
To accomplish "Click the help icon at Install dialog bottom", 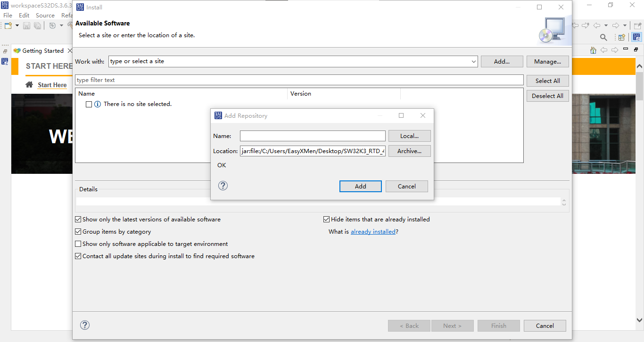I will [85, 325].
